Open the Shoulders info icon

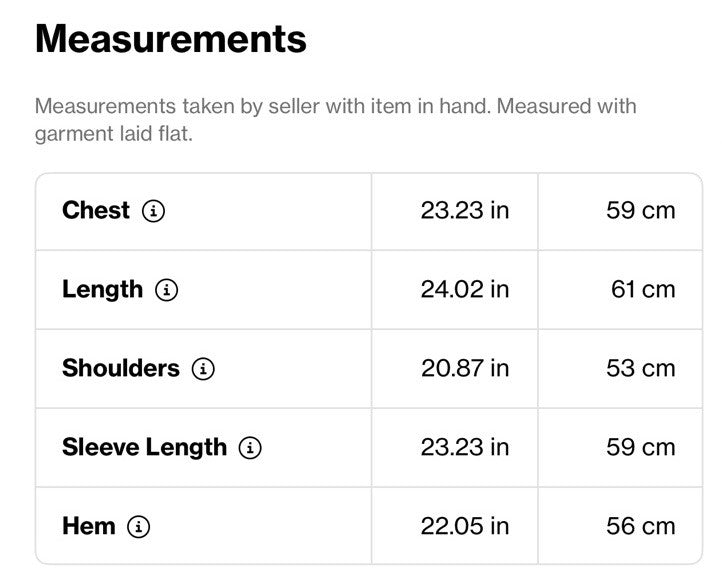[x=203, y=369]
